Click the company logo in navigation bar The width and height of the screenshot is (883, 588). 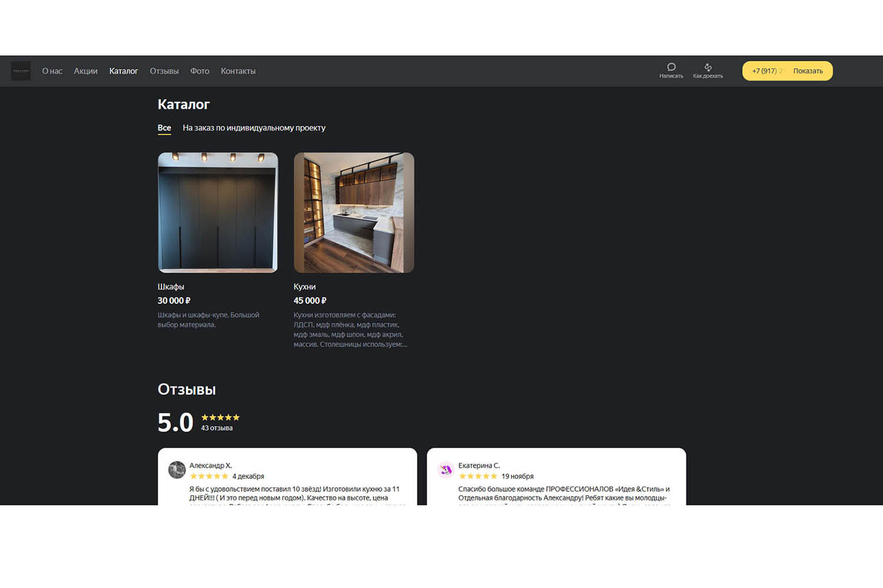tap(21, 71)
